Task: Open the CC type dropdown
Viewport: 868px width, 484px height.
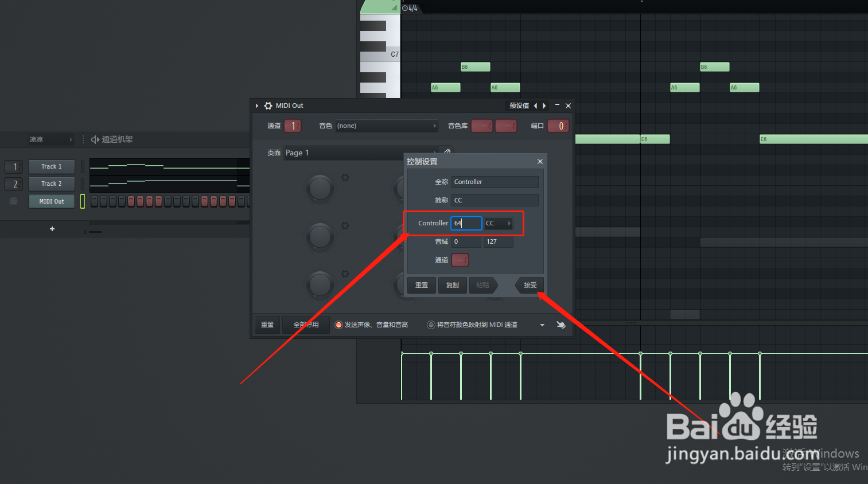Action: (x=498, y=223)
